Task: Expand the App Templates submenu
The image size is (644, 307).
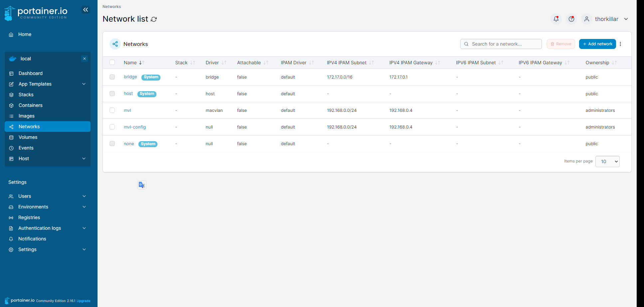Action: (x=84, y=84)
